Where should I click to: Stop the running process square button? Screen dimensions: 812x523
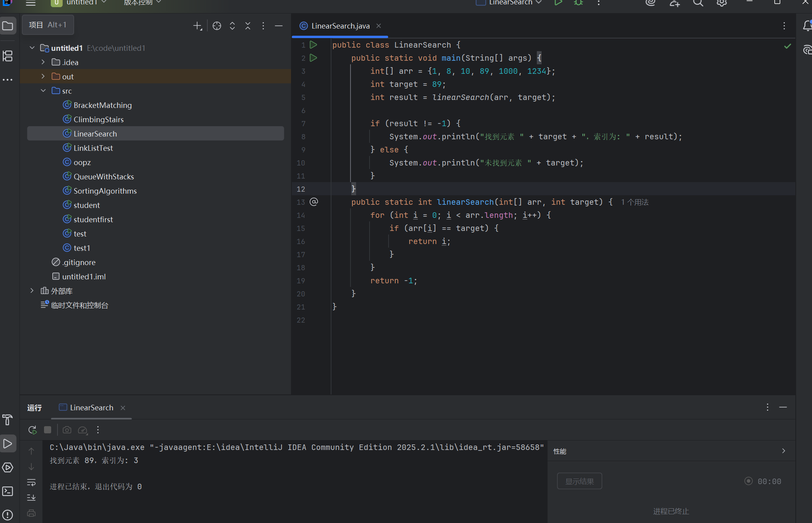(x=48, y=430)
